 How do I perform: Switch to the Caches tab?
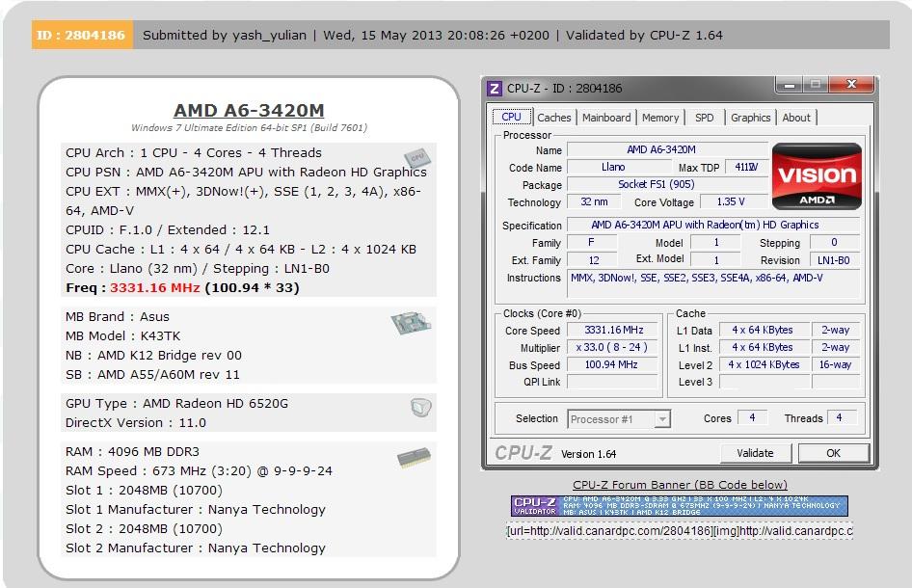point(557,117)
